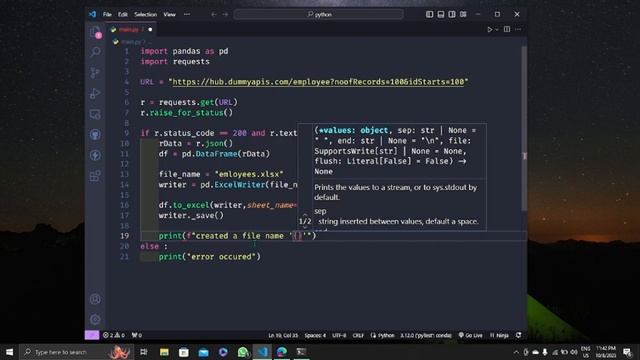Screen dimensions: 640x360
Task: Open the Windows Start menu
Action: coord(9,352)
